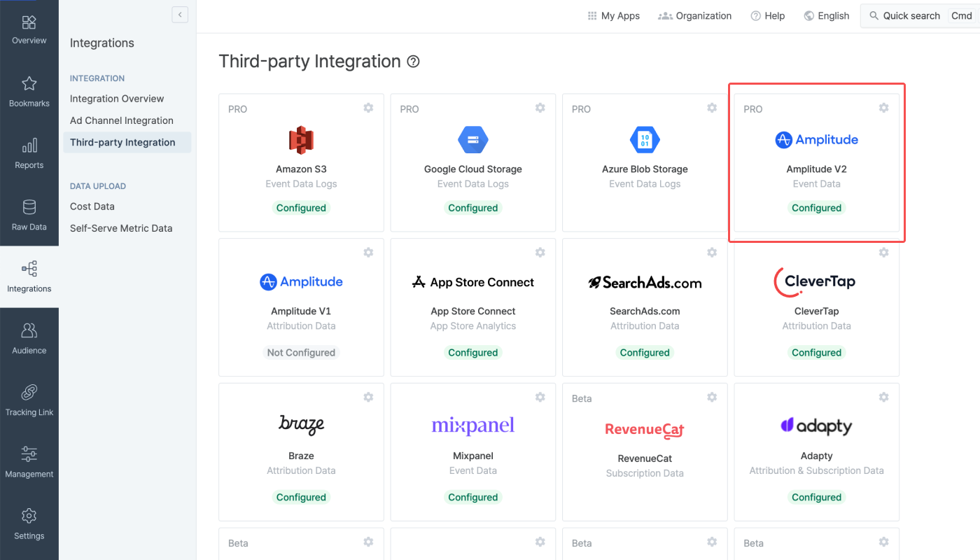
Task: Click Mixpanel Configured status badge
Action: pyautogui.click(x=473, y=498)
